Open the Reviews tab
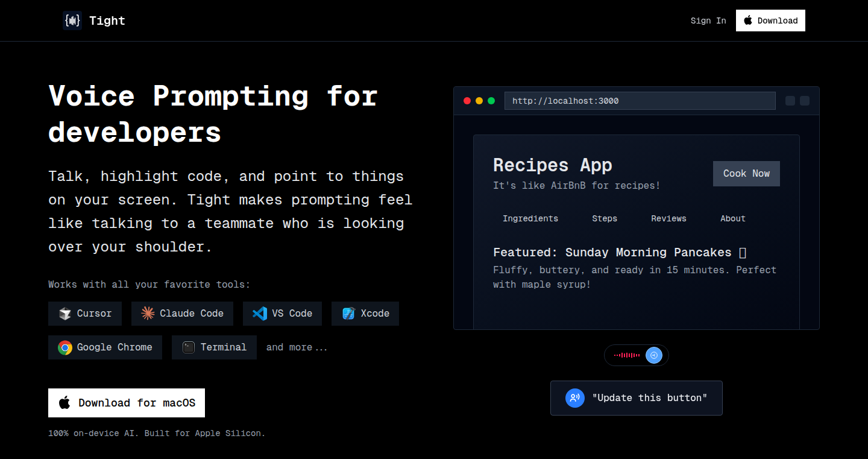The image size is (868, 459). coord(668,218)
